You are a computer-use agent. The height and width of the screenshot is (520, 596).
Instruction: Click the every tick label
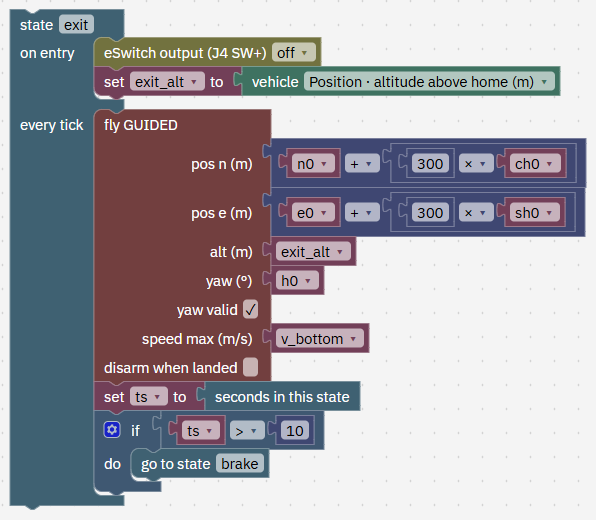51,125
